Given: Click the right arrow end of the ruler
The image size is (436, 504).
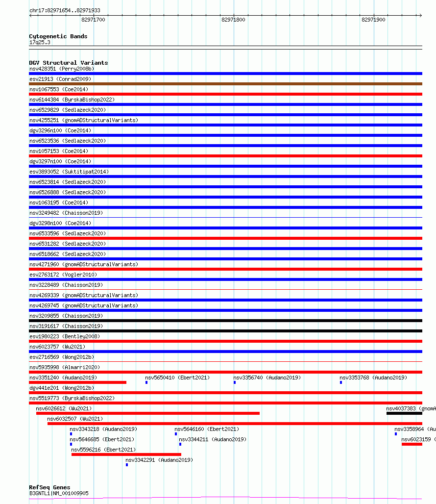Looking at the screenshot, I should [x=420, y=15].
